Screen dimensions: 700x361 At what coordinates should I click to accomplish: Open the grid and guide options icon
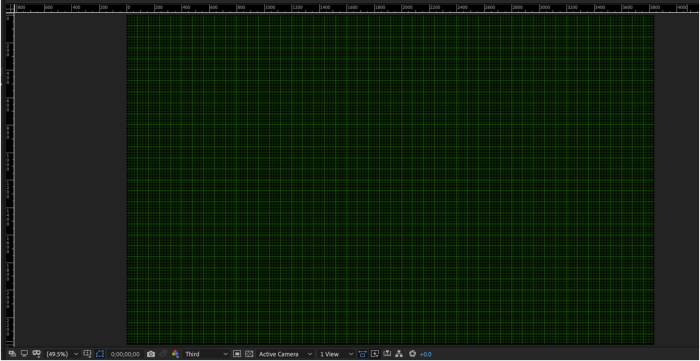(x=88, y=354)
